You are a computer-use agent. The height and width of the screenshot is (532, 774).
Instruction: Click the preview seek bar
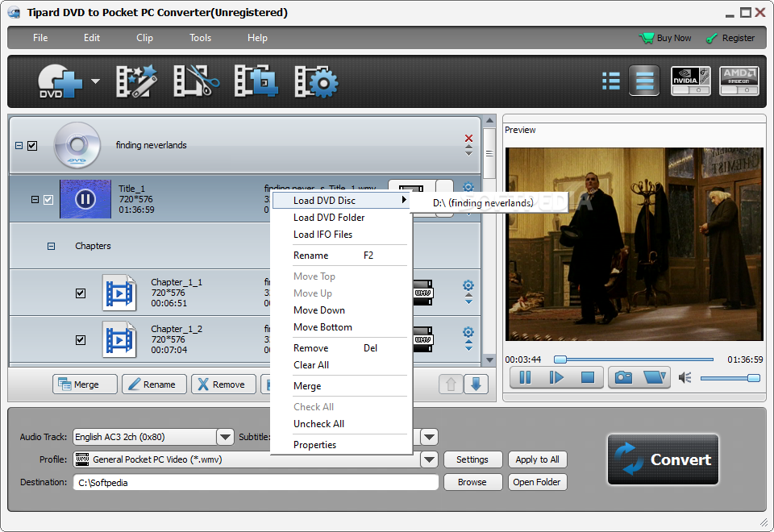pyautogui.click(x=634, y=360)
